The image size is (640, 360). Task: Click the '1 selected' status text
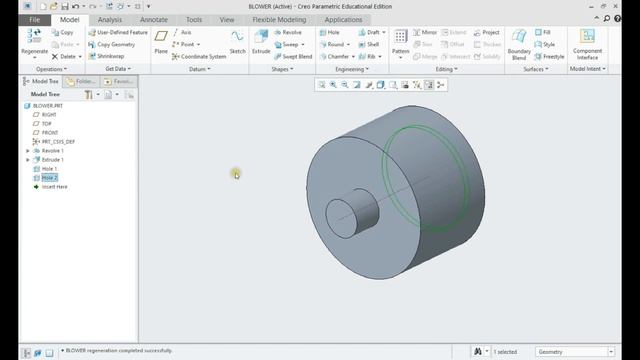tap(505, 352)
